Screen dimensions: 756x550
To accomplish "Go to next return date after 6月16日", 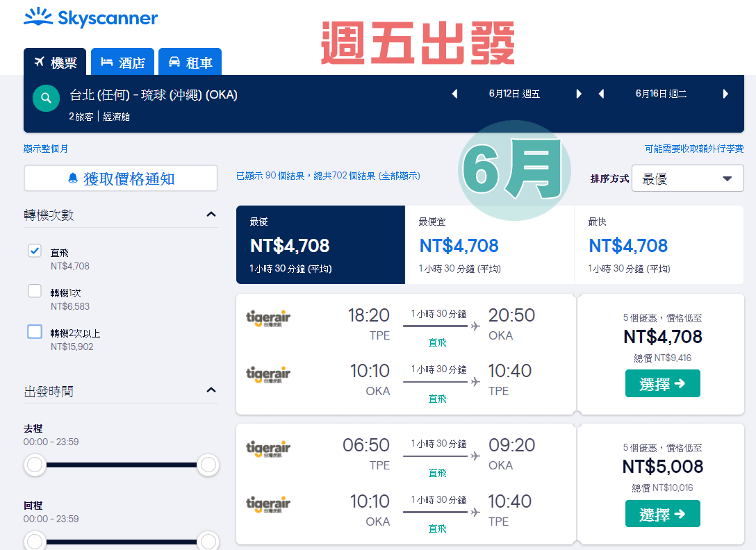I will (x=725, y=94).
